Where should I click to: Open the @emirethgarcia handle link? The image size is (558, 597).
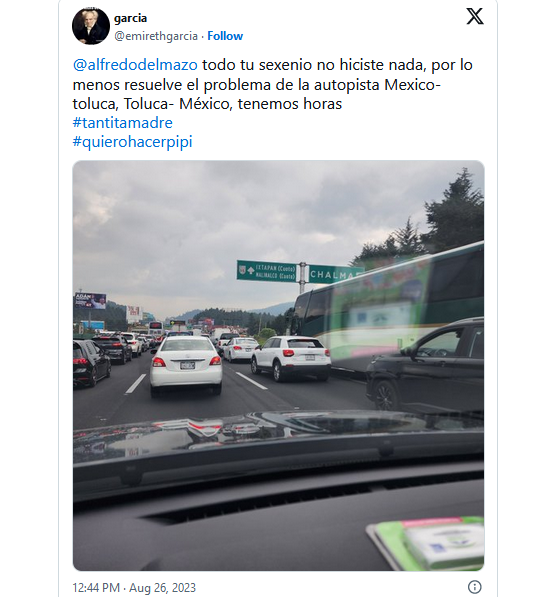click(156, 36)
